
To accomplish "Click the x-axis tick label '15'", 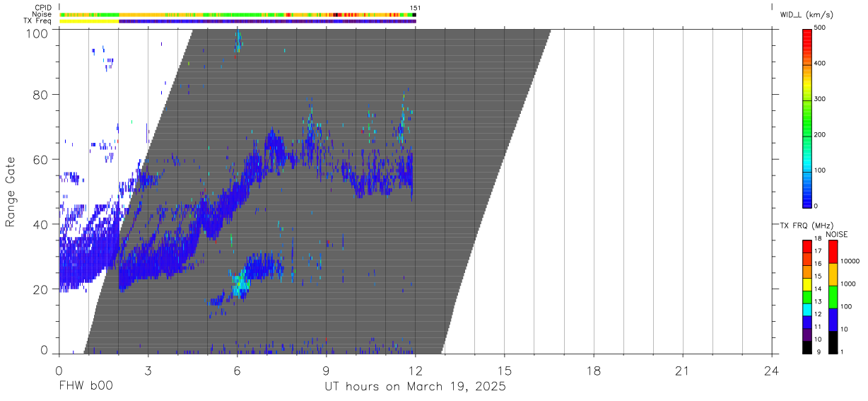I will point(505,371).
